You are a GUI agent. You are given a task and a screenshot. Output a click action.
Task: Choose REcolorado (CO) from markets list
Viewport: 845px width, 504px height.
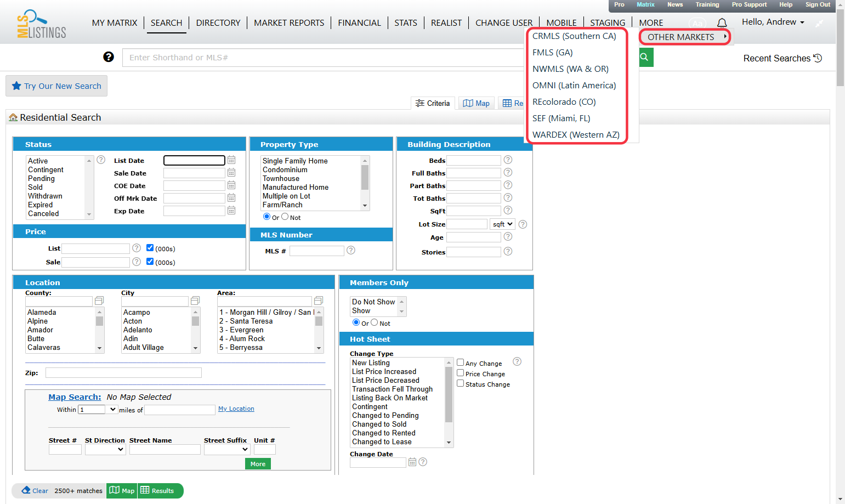point(564,102)
